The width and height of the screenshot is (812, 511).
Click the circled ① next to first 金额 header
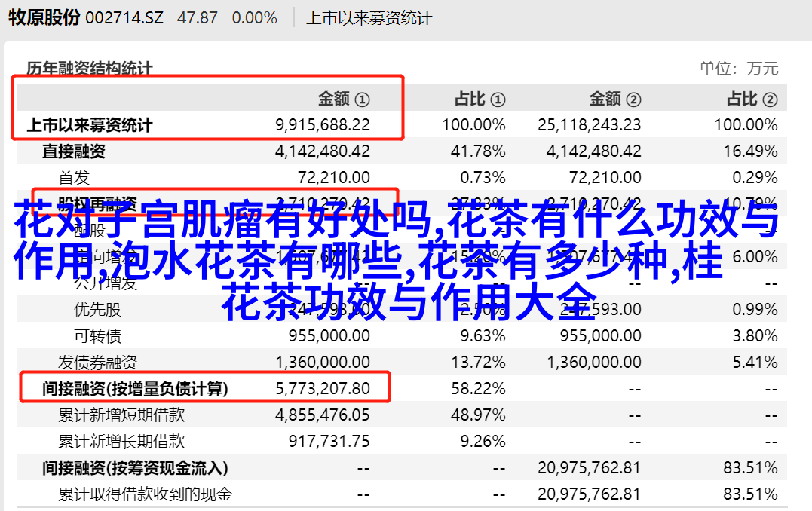(x=362, y=99)
